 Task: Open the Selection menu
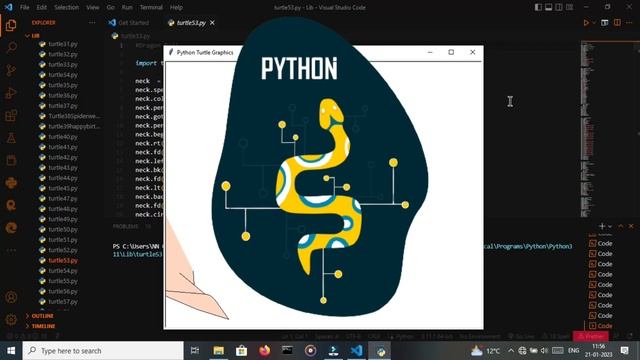point(67,7)
